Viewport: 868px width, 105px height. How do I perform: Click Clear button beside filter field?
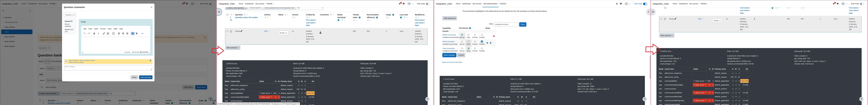[x=523, y=24]
